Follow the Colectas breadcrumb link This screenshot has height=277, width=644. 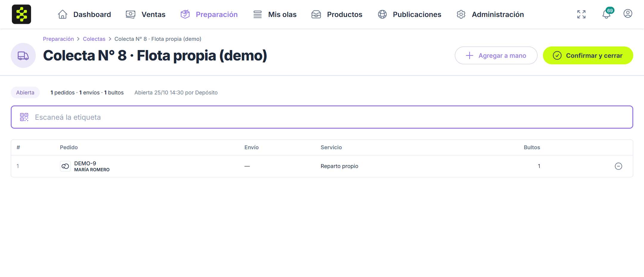(94, 39)
